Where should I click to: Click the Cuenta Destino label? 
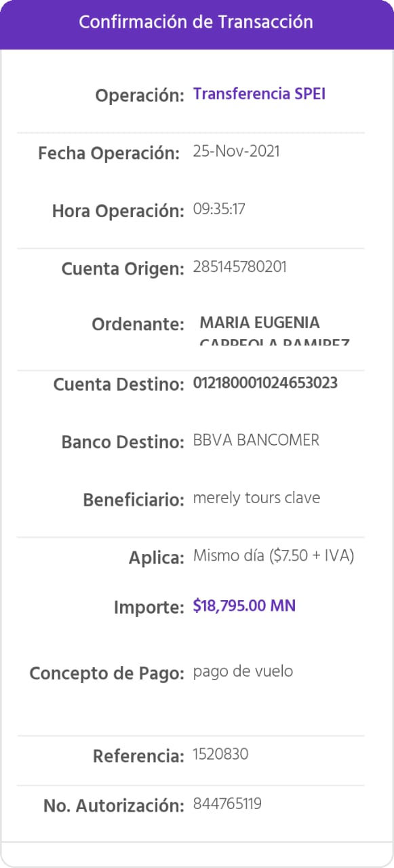(x=119, y=385)
